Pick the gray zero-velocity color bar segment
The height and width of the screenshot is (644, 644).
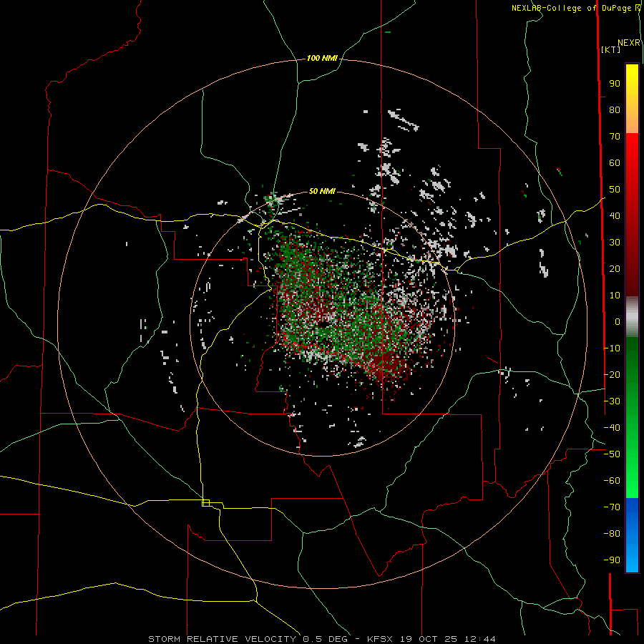pos(632,317)
